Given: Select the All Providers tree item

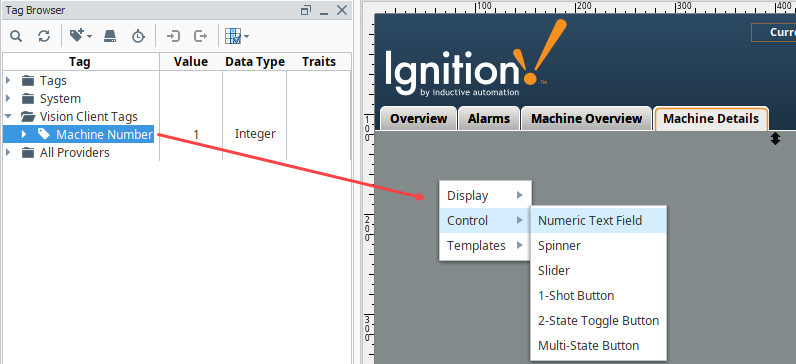Looking at the screenshot, I should (75, 152).
